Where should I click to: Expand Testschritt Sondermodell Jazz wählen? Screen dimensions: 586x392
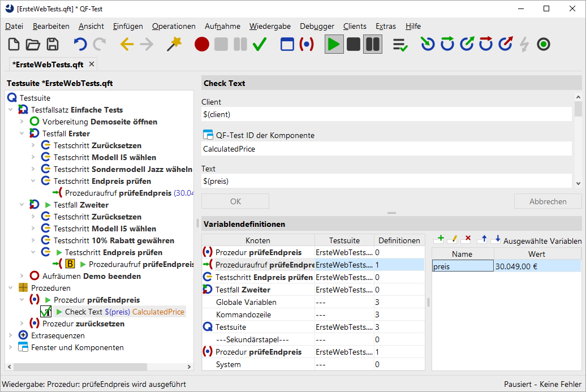point(33,169)
